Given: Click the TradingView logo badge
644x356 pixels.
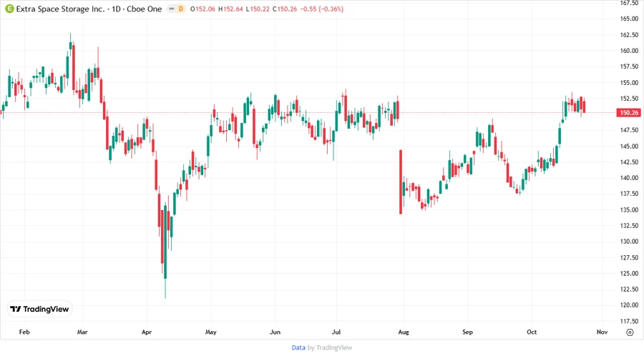Looking at the screenshot, I should pyautogui.click(x=39, y=310).
